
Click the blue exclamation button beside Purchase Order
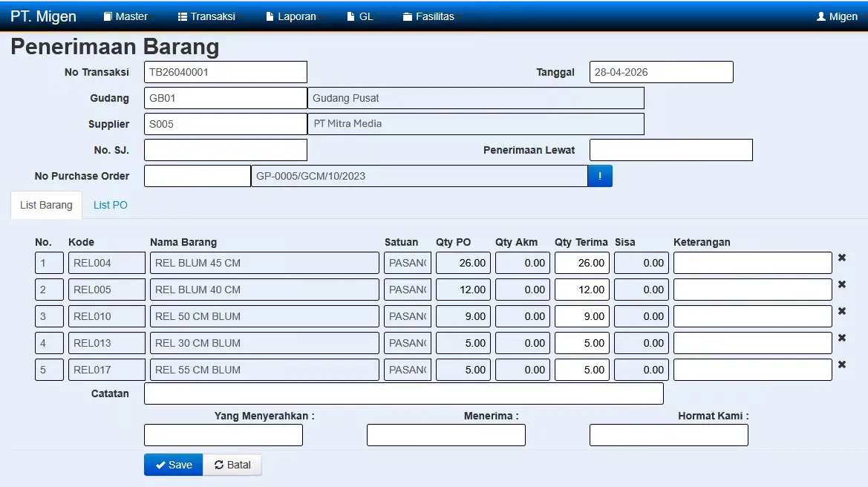pyautogui.click(x=599, y=176)
